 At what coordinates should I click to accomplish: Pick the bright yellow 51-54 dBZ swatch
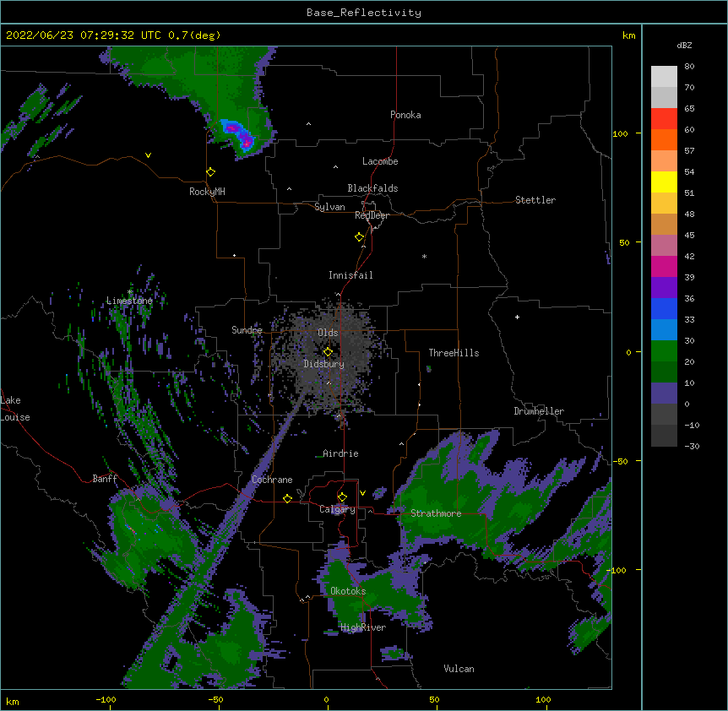click(664, 182)
